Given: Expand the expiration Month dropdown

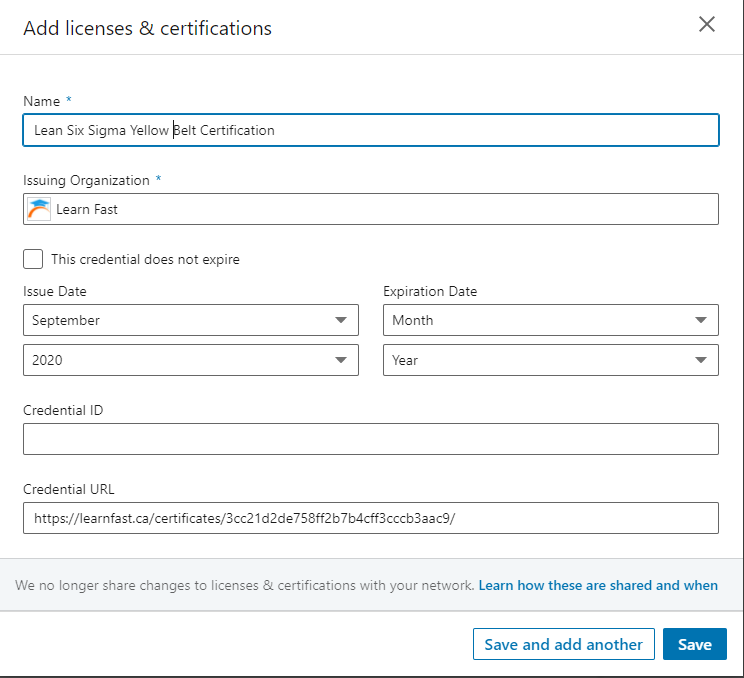Looking at the screenshot, I should click(540, 321).
